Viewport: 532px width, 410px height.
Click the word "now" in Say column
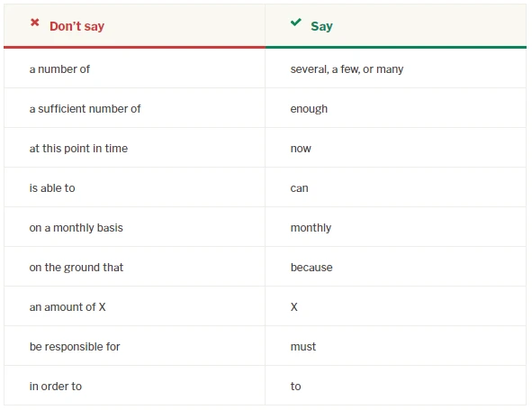tap(301, 149)
